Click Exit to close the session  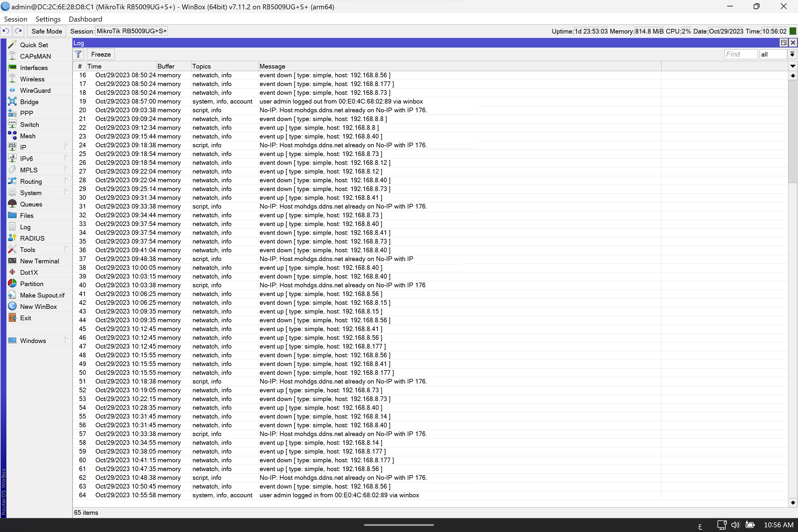pos(25,318)
